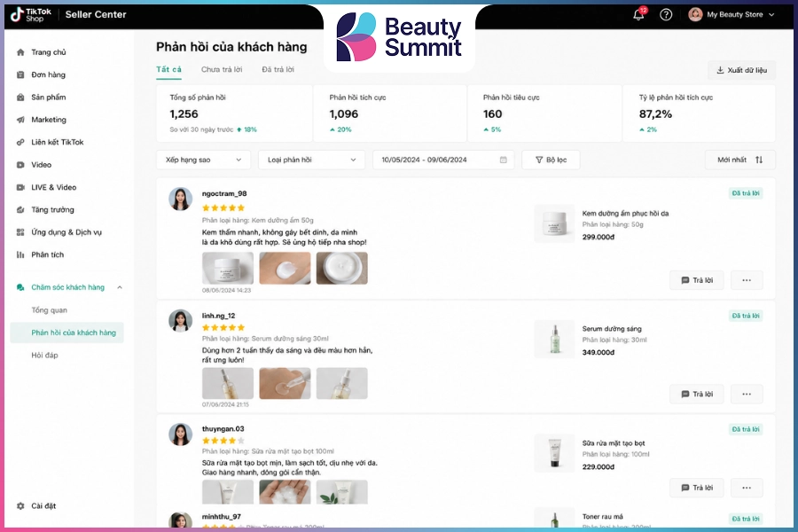This screenshot has height=532, width=798.
Task: Click the Ứng dụng & Dịch vụ icon
Action: click(20, 232)
